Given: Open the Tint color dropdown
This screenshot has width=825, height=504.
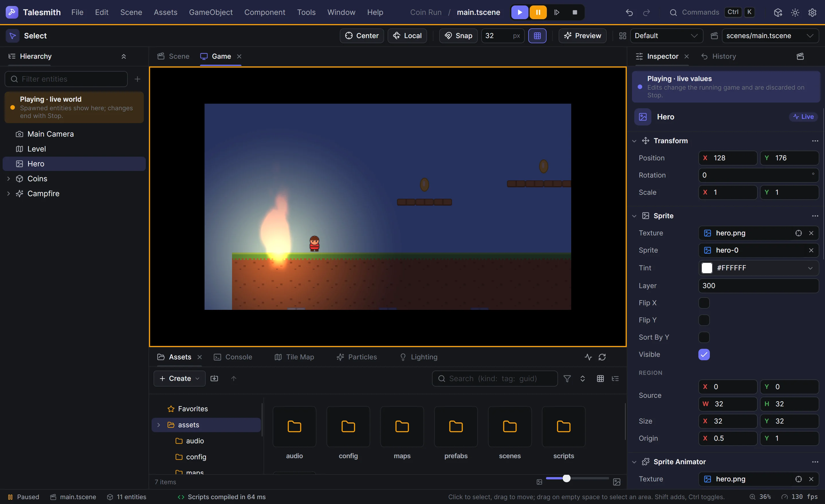Looking at the screenshot, I should click(810, 268).
